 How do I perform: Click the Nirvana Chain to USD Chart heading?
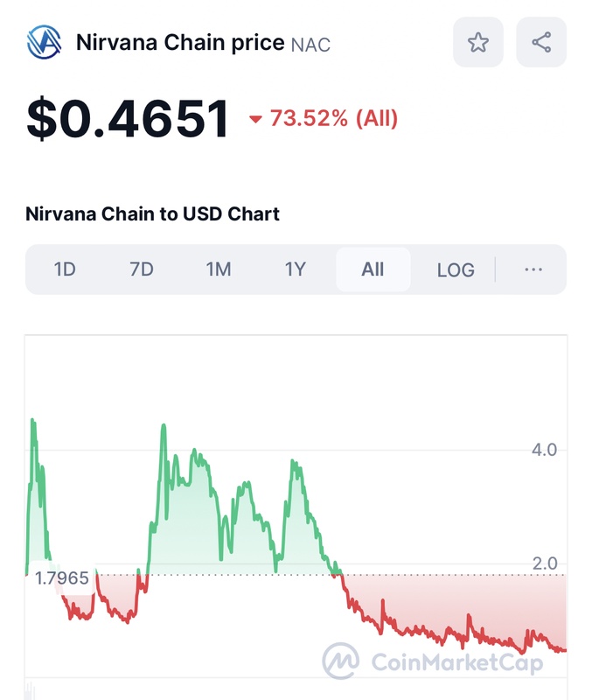point(153,213)
